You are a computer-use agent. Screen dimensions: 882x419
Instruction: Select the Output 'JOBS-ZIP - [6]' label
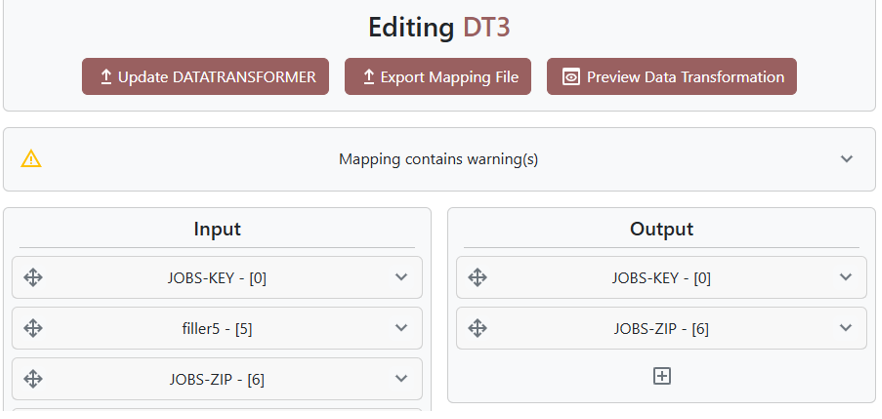(x=661, y=328)
